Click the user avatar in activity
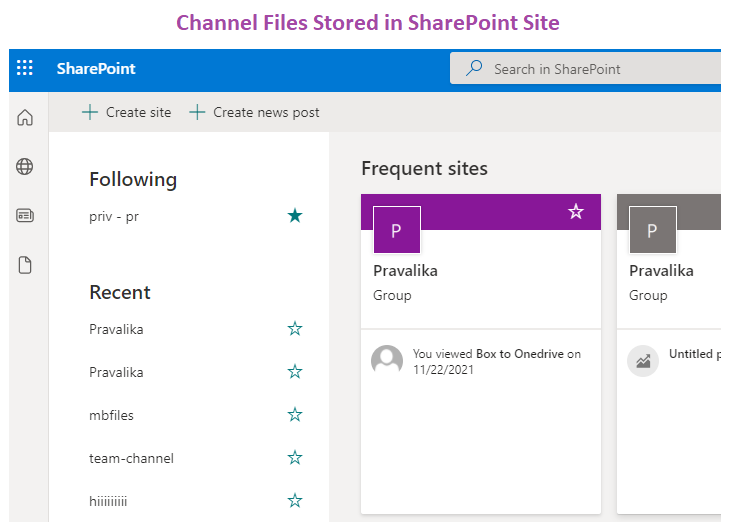 pos(387,361)
